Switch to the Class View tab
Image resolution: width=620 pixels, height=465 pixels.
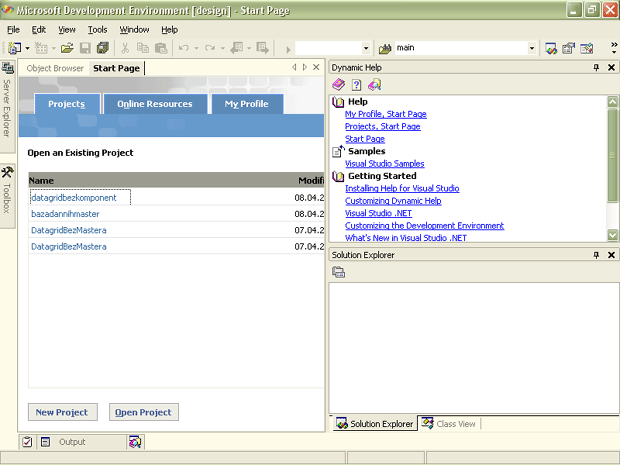(448, 423)
